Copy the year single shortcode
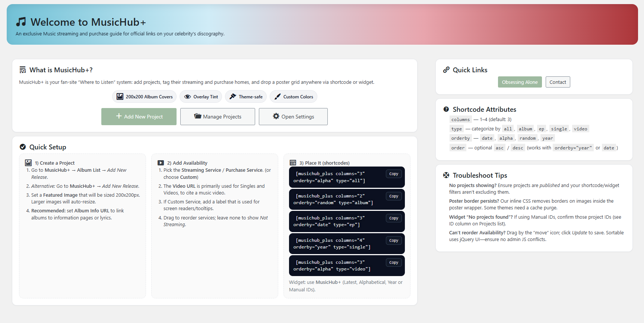The image size is (644, 323). coord(394,241)
